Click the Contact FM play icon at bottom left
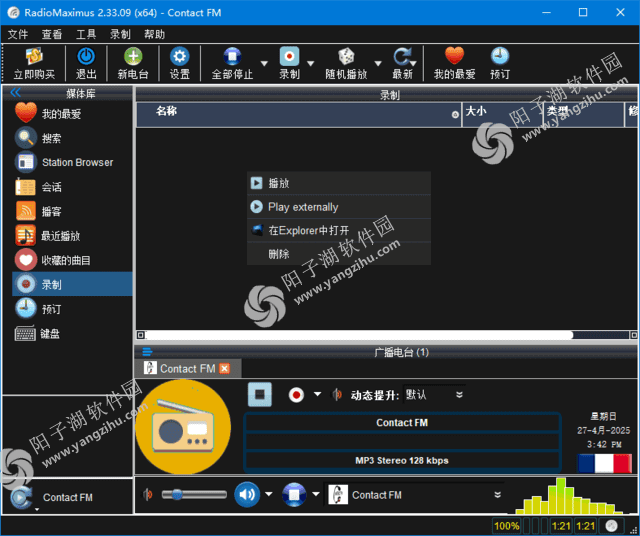Screen dimensions: 640x536 (x=21, y=497)
